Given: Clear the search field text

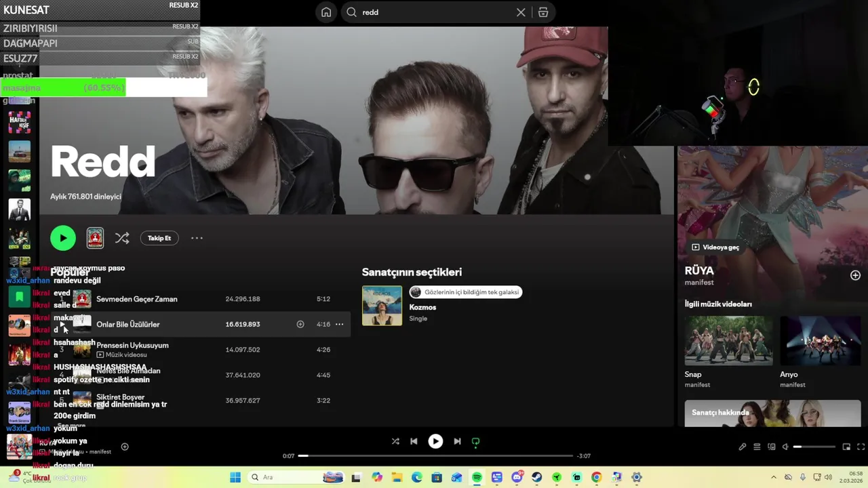Looking at the screenshot, I should click(x=521, y=12).
